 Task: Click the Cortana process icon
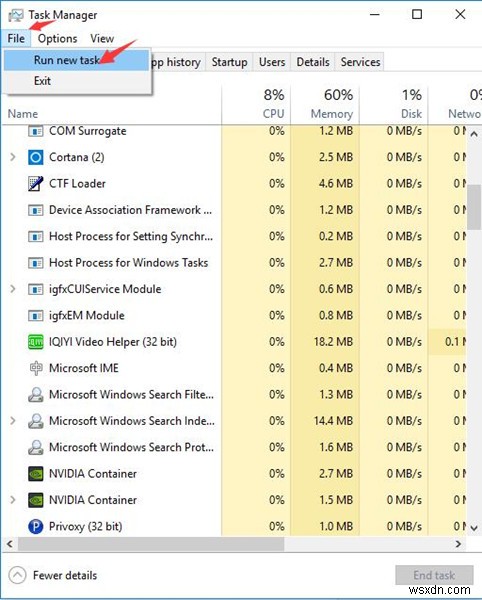click(x=36, y=157)
